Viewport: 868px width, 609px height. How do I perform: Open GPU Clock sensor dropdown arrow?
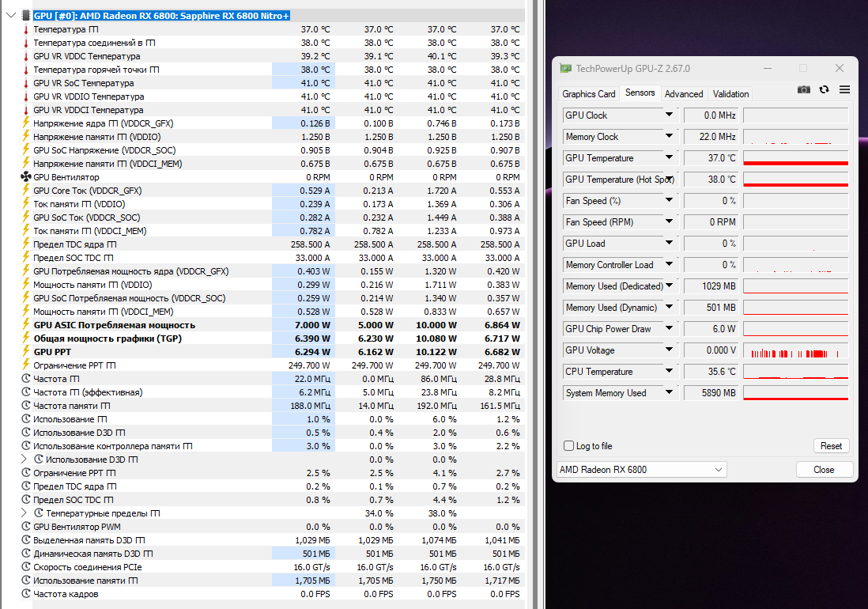point(669,115)
